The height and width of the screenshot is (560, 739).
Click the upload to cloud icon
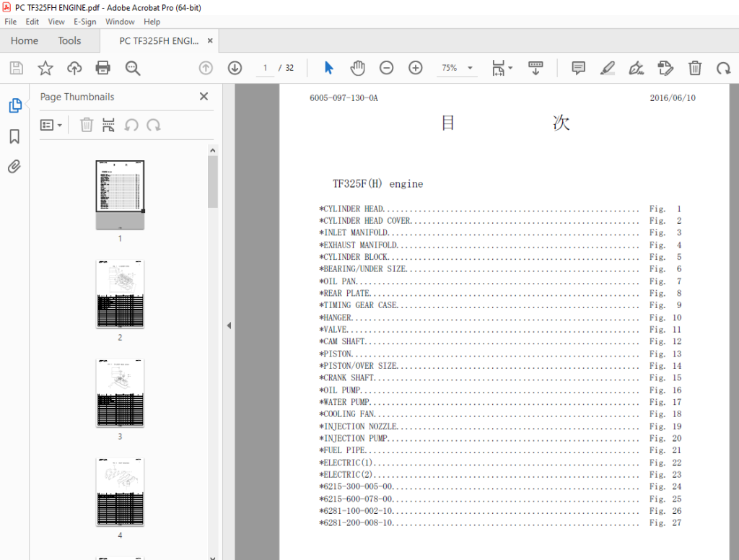74,68
